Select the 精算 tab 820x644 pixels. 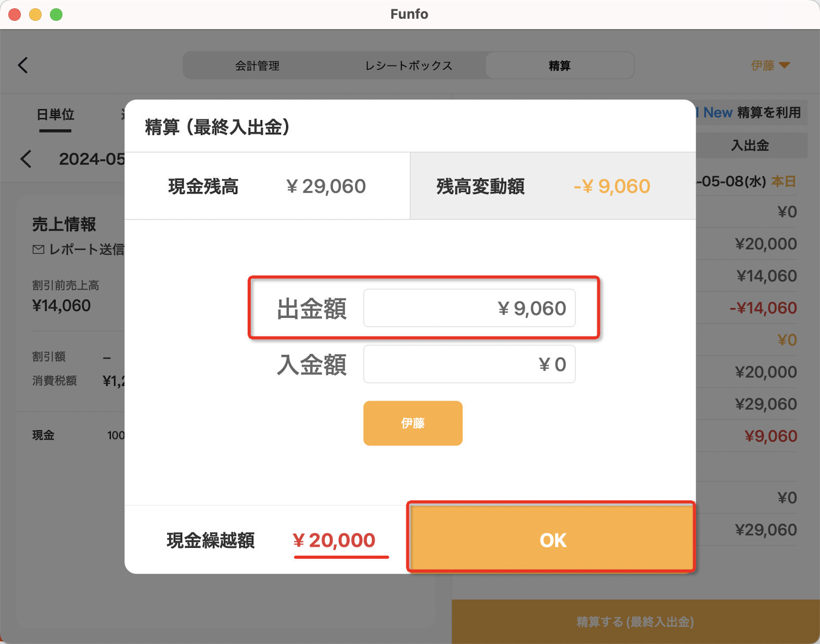(x=560, y=66)
